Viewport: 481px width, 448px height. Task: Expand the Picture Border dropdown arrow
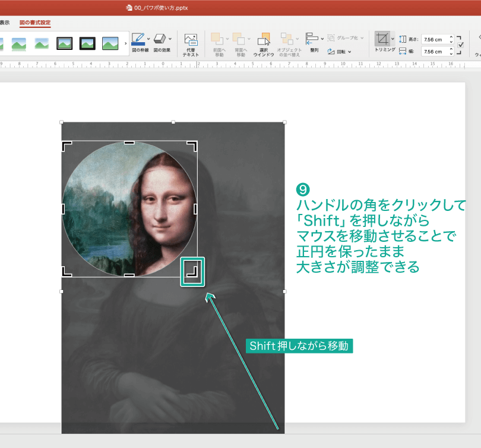click(148, 39)
